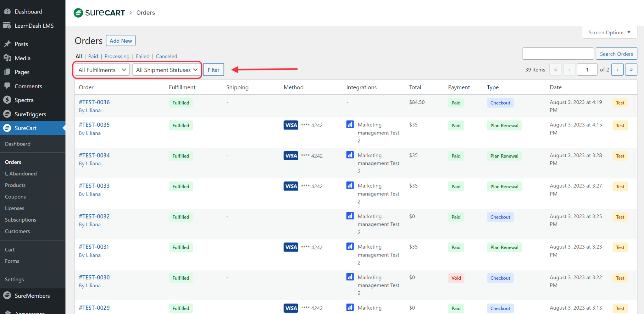Viewport: 644px width, 314px height.
Task: Click the integration chart icon for #TEST-0032
Action: point(350,216)
